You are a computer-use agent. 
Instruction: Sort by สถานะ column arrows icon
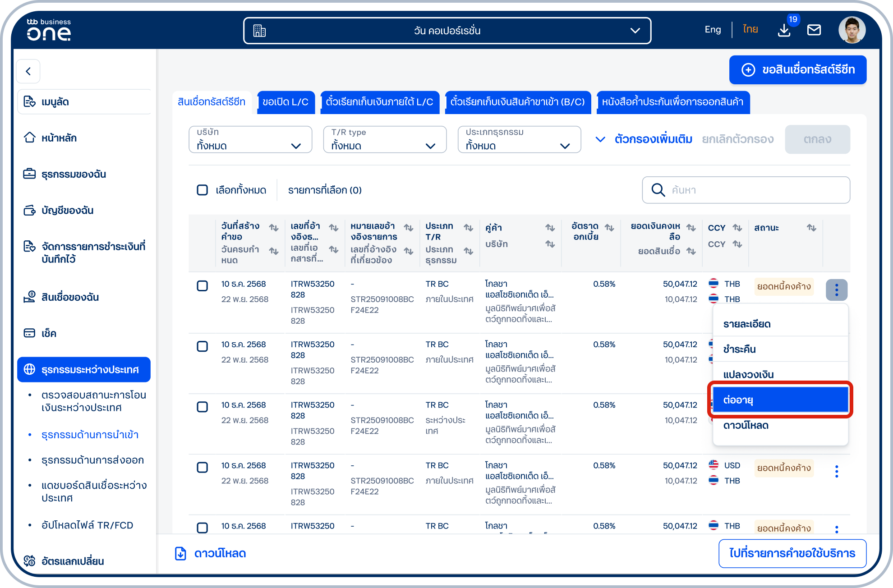tap(811, 228)
